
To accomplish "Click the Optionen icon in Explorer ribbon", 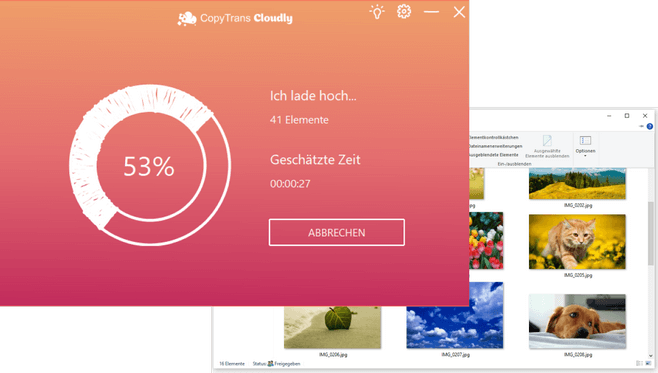I will 585,141.
